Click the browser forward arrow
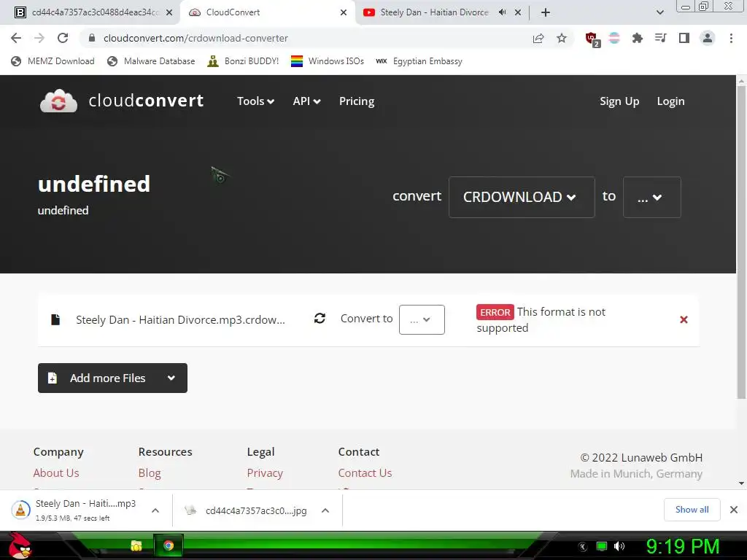 point(39,38)
